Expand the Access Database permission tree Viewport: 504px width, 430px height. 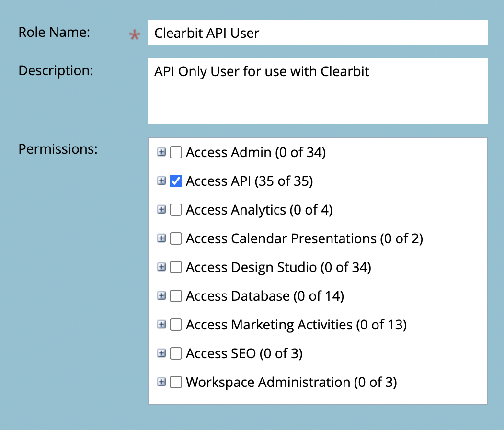tap(161, 295)
